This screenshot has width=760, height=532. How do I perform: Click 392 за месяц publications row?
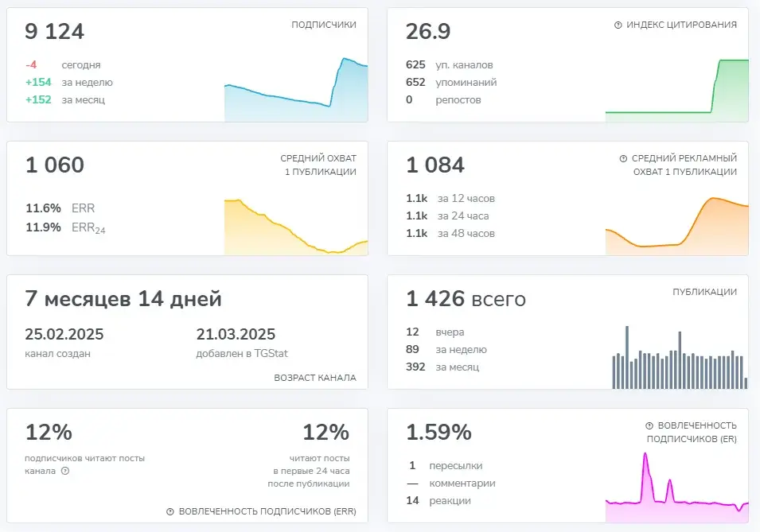tap(442, 367)
